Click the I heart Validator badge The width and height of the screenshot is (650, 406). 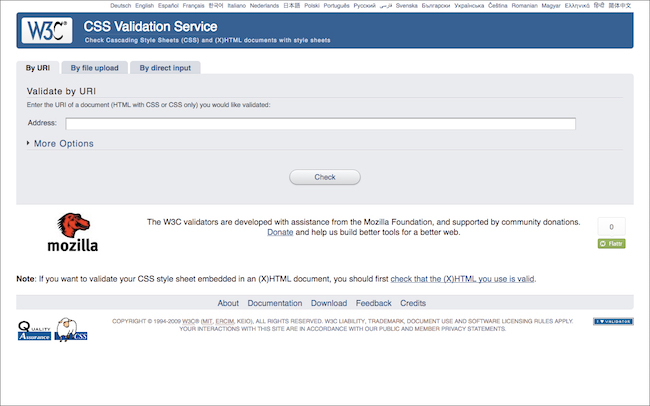tap(612, 322)
